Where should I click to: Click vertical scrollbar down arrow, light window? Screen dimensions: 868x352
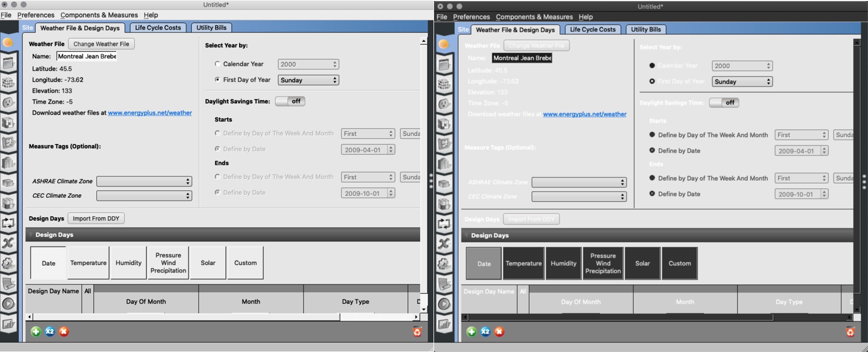424,309
